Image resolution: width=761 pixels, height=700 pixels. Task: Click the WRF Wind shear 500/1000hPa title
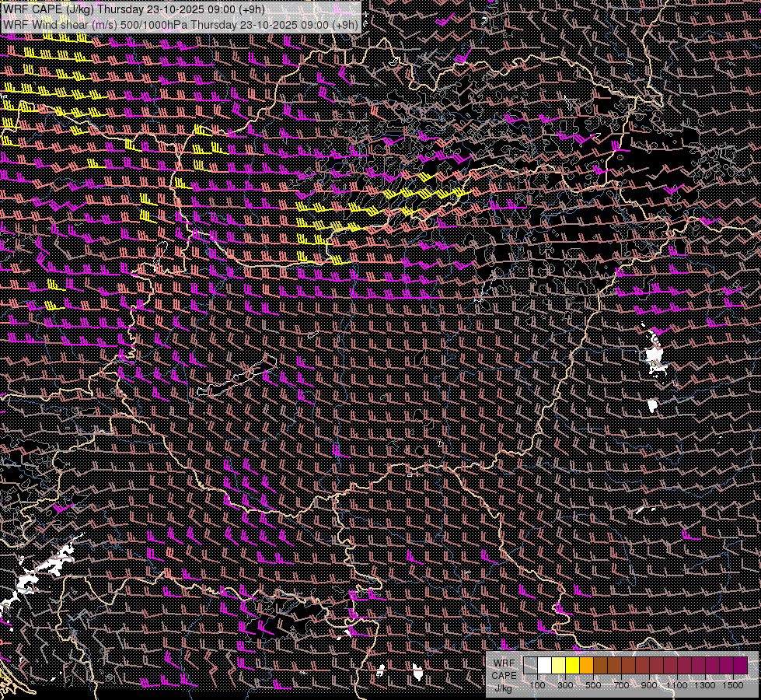pyautogui.click(x=180, y=25)
